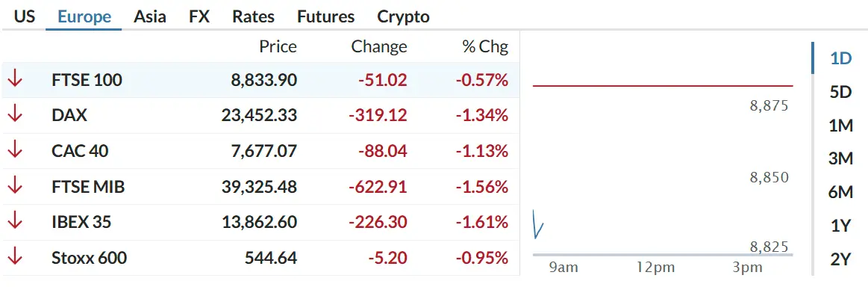868x287 pixels.
Task: Open the Rates tab
Action: (x=254, y=16)
